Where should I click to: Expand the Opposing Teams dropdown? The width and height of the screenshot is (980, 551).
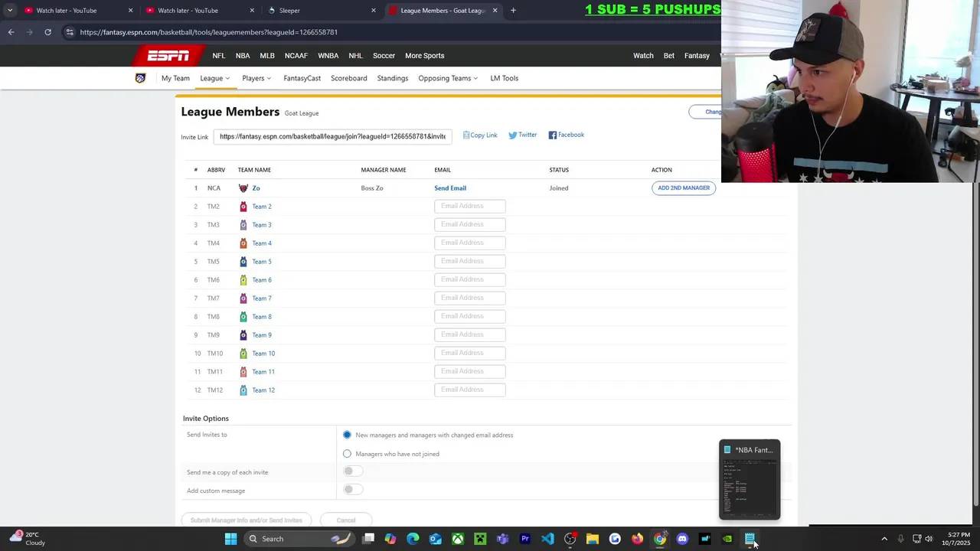[x=448, y=78]
